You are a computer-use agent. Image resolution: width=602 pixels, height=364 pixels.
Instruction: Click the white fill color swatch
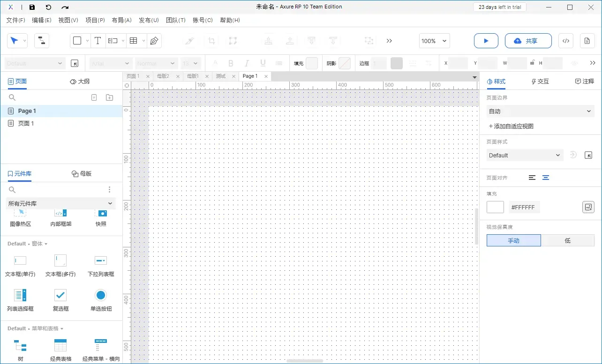pos(495,207)
